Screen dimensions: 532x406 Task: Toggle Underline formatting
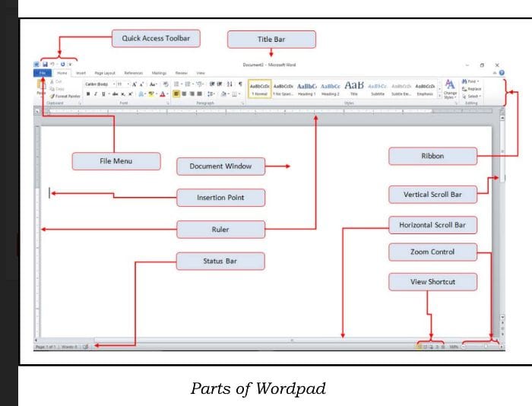point(103,94)
